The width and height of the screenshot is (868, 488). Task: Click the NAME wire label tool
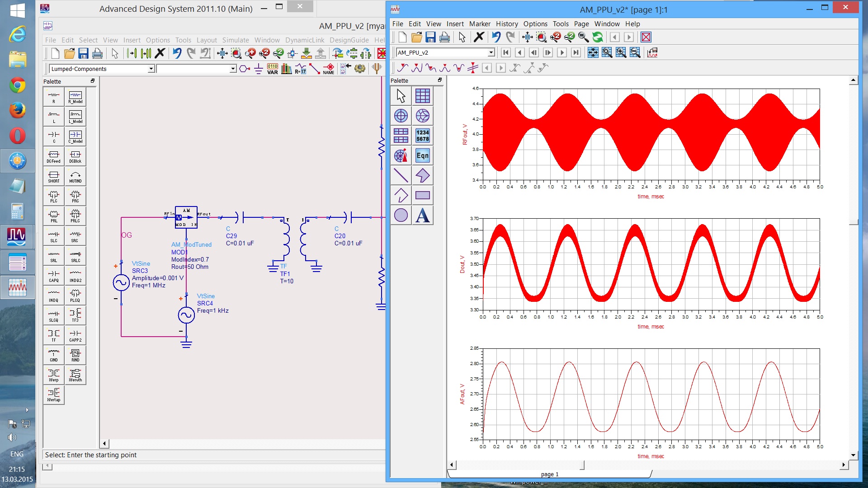click(x=329, y=69)
